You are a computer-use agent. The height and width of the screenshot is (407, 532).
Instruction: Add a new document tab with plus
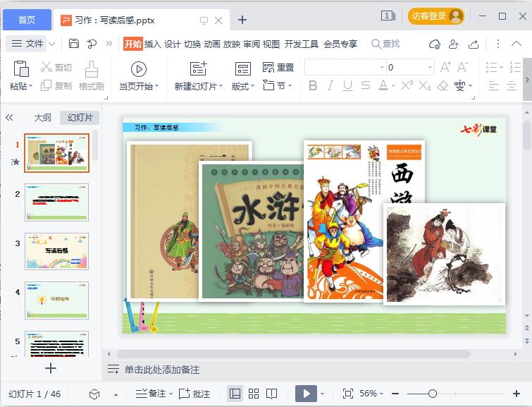click(x=242, y=20)
